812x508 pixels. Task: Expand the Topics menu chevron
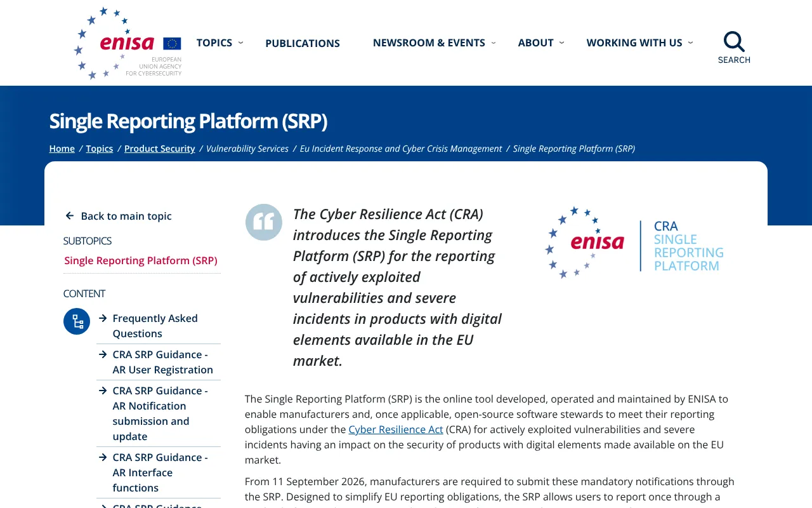click(240, 43)
